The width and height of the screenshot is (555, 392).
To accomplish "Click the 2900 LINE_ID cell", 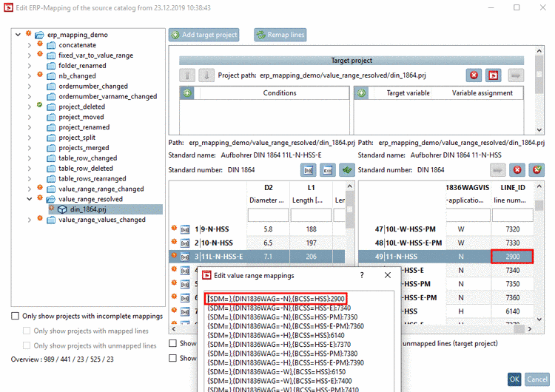I will click(x=512, y=257).
